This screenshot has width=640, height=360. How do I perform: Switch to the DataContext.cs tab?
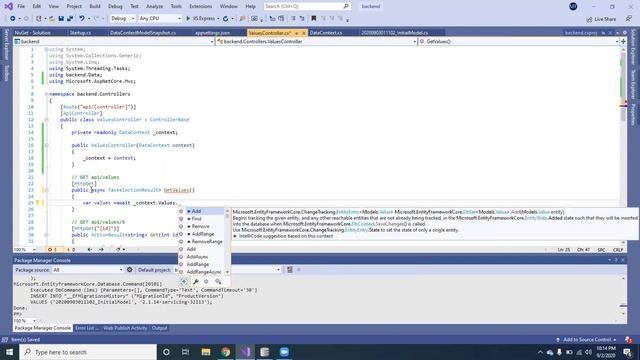(x=326, y=33)
